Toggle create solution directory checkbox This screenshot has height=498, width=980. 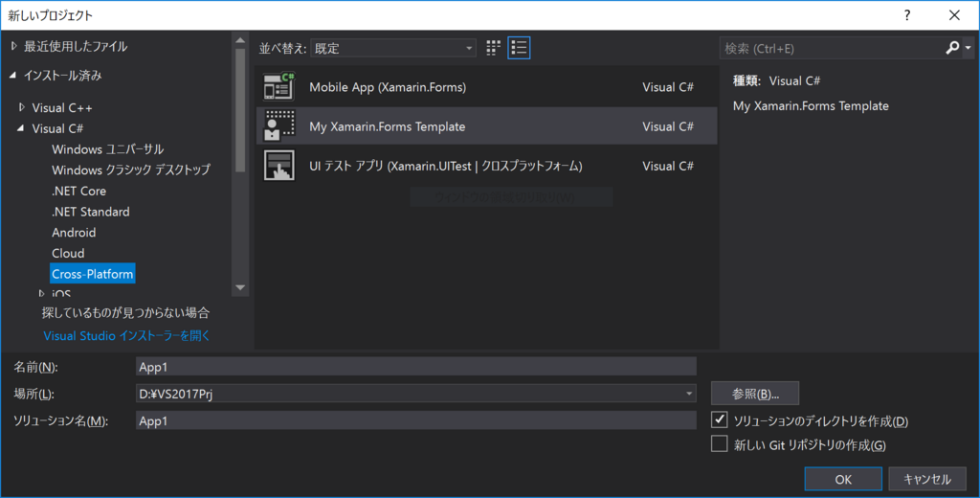pos(720,419)
